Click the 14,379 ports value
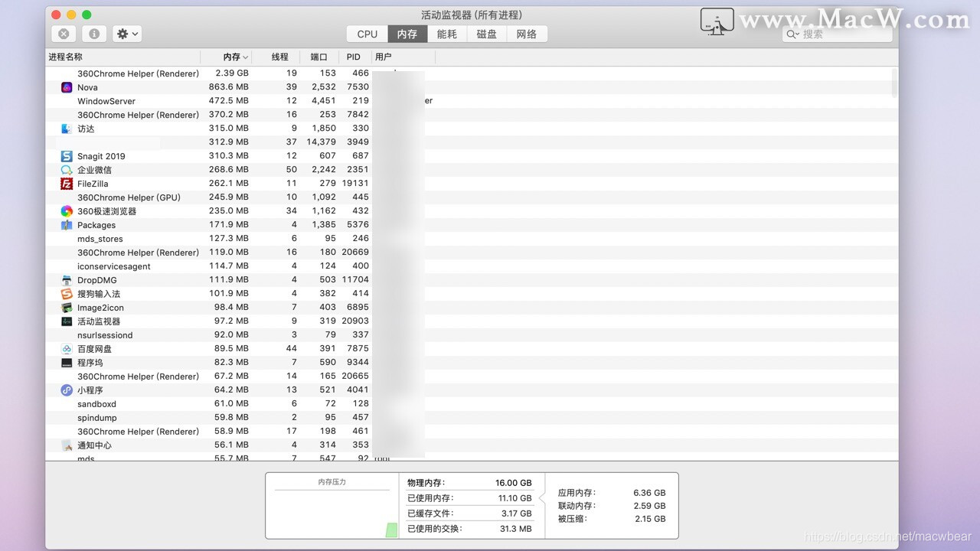The image size is (980, 551). click(321, 142)
